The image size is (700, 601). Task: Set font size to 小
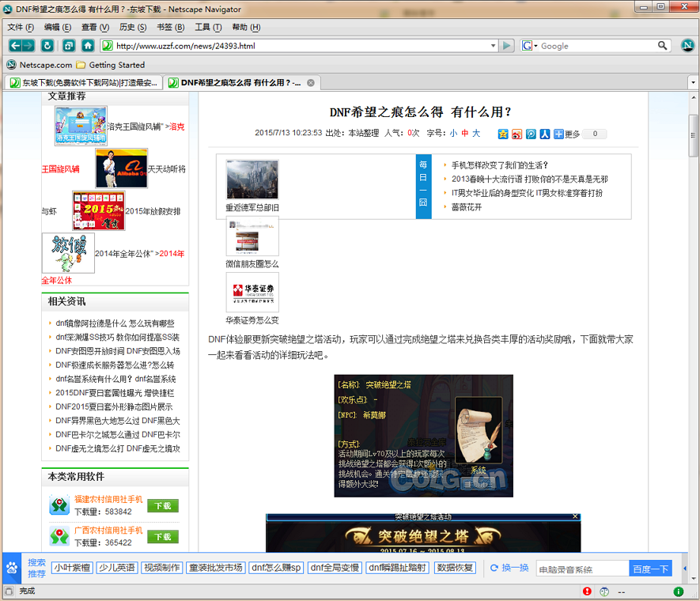pos(453,133)
